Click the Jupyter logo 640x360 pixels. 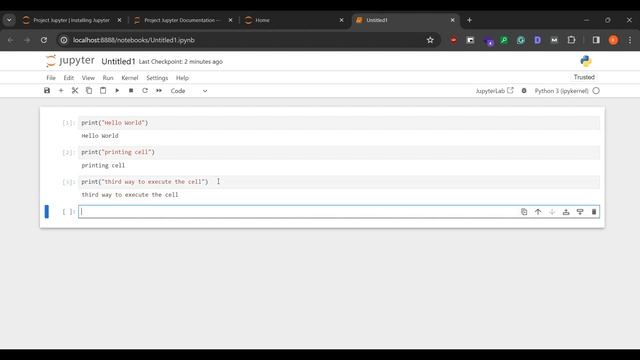click(x=70, y=61)
